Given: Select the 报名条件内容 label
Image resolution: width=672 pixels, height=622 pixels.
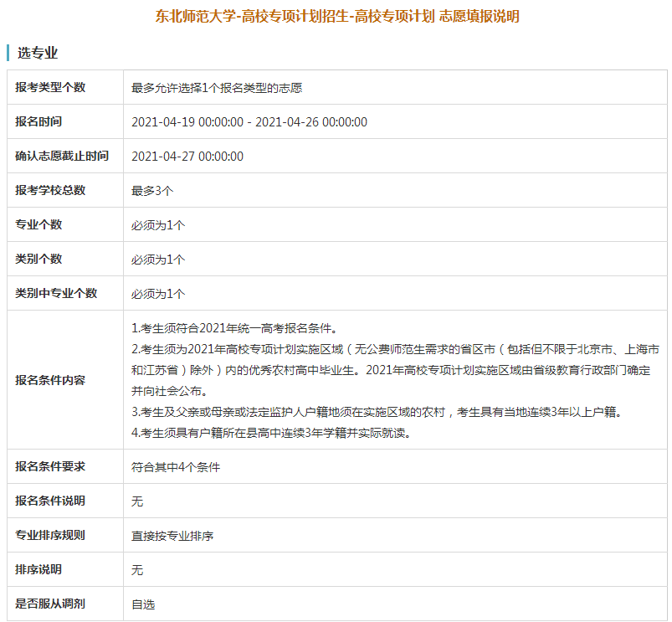Looking at the screenshot, I should click(50, 380).
